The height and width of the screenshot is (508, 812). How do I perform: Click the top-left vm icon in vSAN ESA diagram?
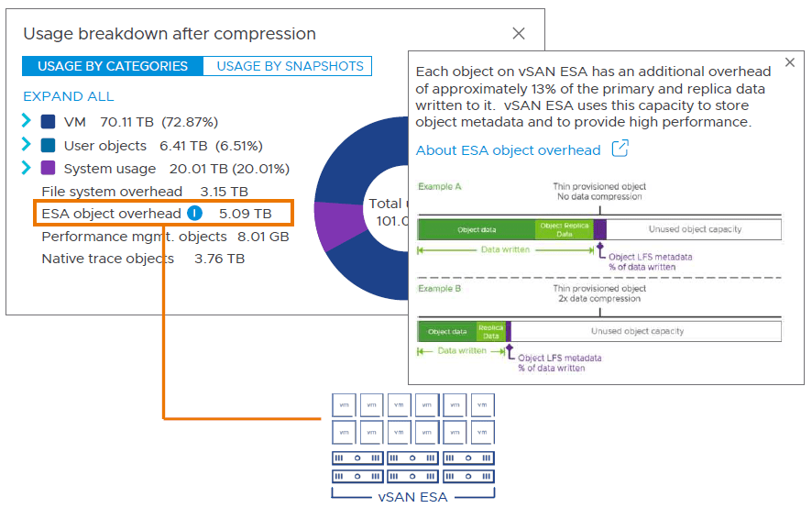tap(344, 404)
